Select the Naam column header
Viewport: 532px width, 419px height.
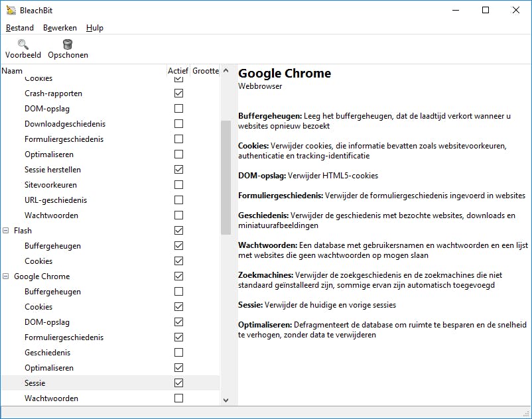pyautogui.click(x=84, y=71)
